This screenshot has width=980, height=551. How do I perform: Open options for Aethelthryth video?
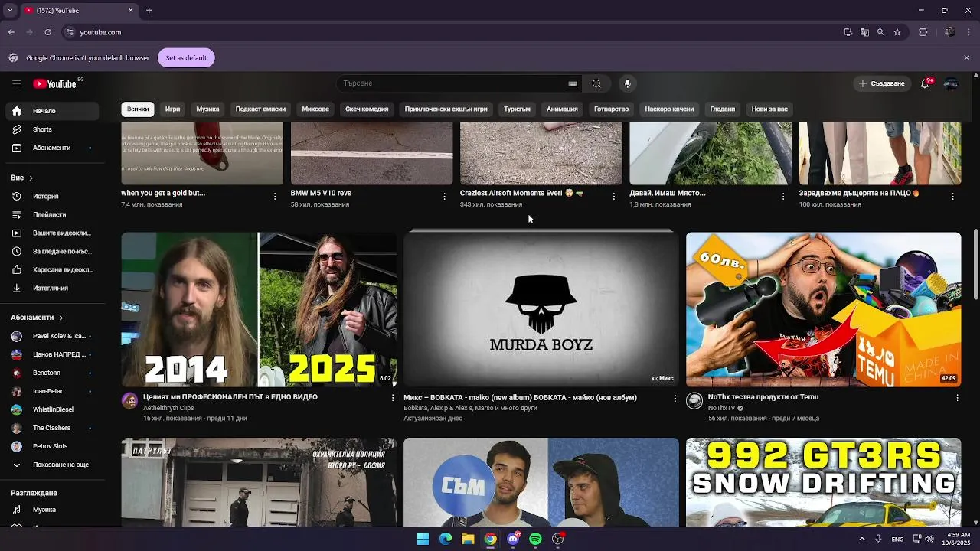coord(393,398)
